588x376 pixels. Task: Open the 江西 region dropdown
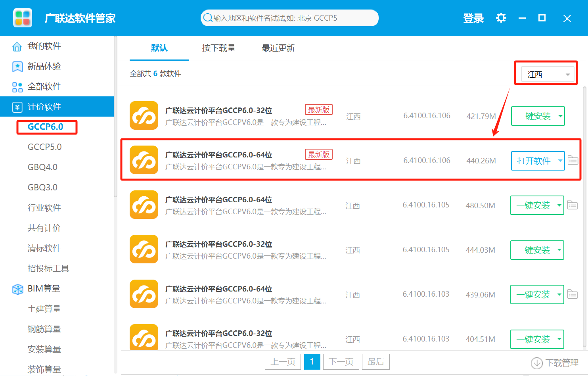tap(547, 74)
